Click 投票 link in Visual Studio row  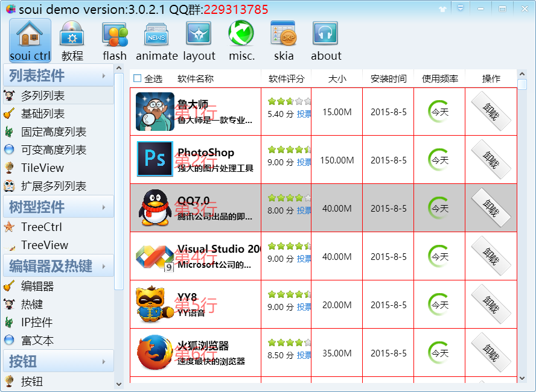(304, 259)
